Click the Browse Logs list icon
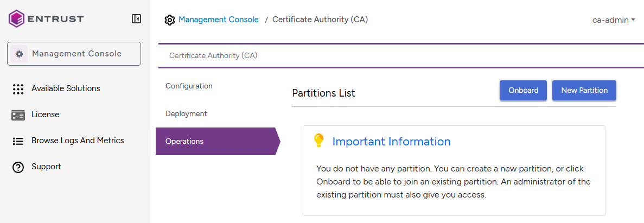 tap(18, 141)
